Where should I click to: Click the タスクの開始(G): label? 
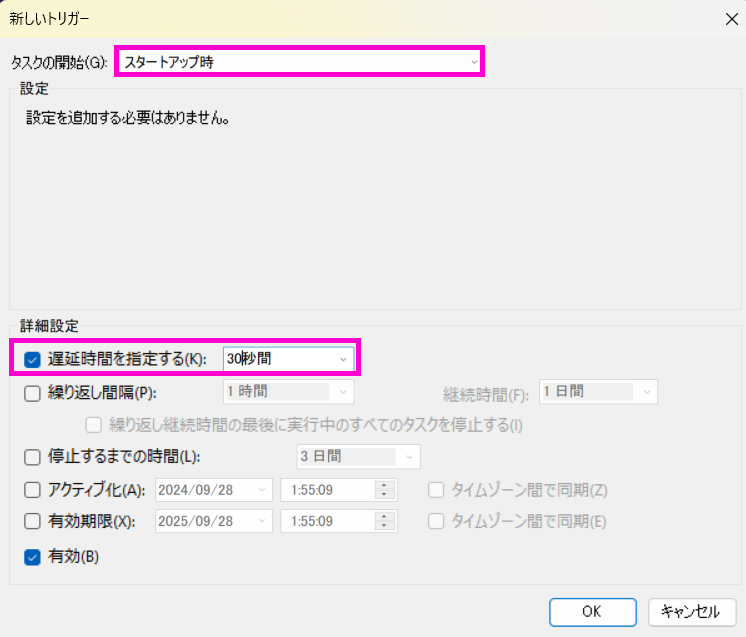tap(59, 62)
